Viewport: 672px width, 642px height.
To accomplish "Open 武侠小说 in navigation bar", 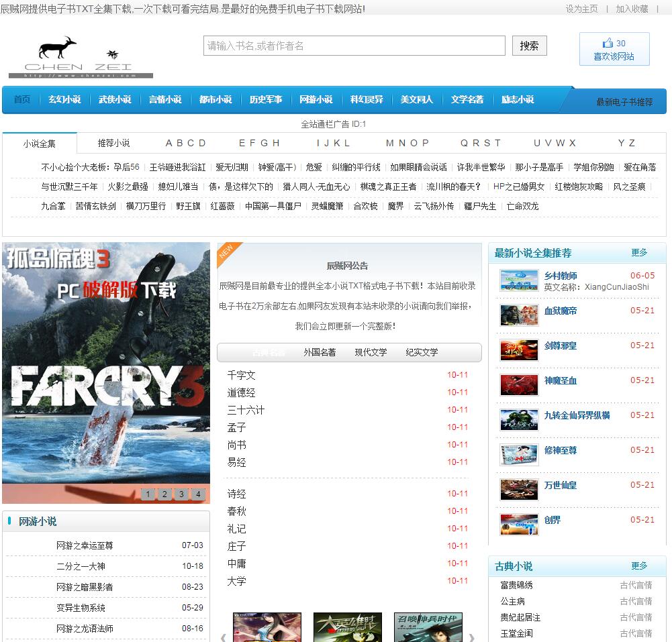I will [x=115, y=99].
